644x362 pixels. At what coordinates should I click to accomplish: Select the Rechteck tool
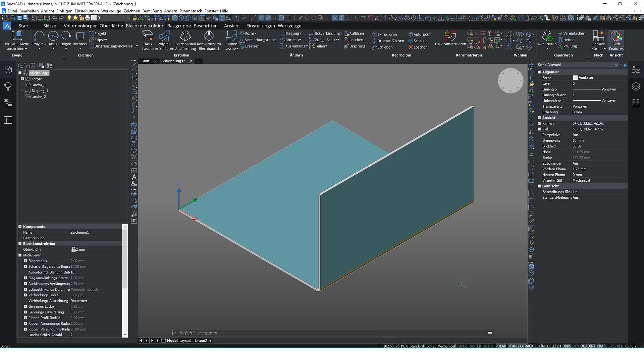point(80,40)
